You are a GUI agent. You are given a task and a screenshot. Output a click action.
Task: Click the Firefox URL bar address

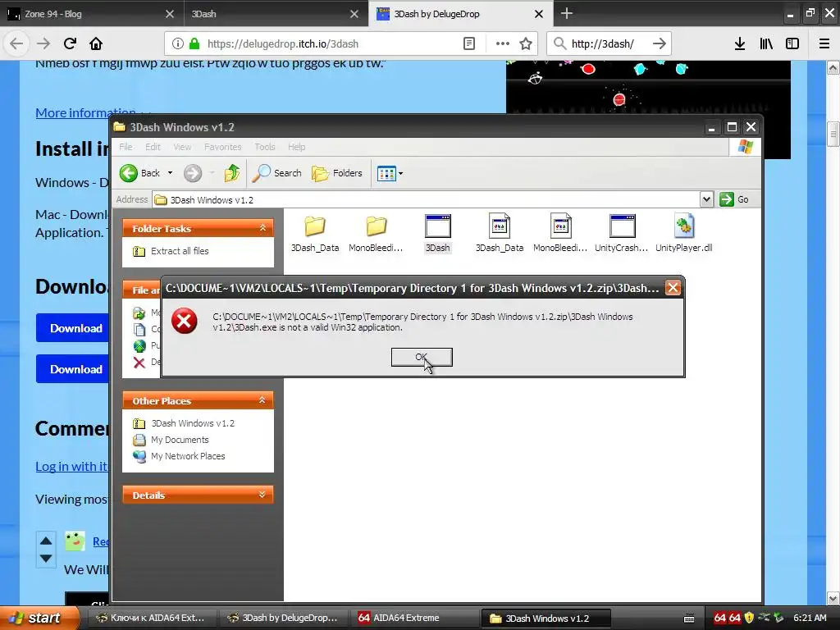pyautogui.click(x=283, y=44)
